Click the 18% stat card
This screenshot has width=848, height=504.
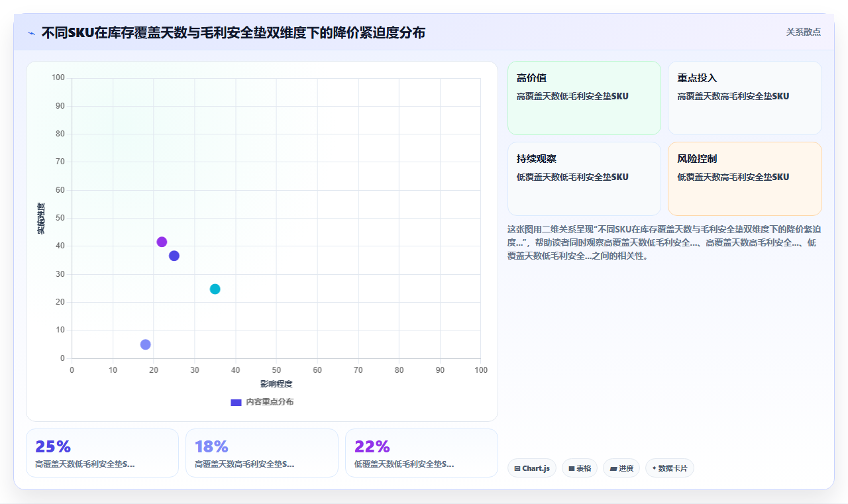coord(262,453)
